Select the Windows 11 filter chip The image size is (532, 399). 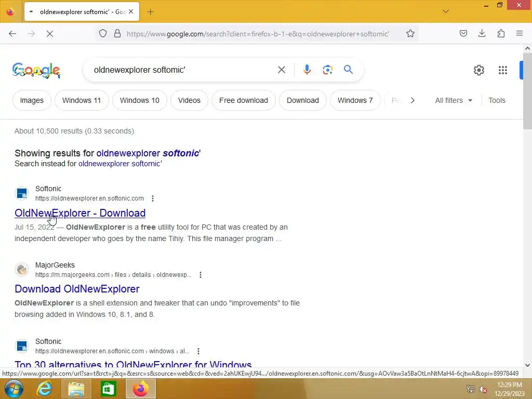82,100
